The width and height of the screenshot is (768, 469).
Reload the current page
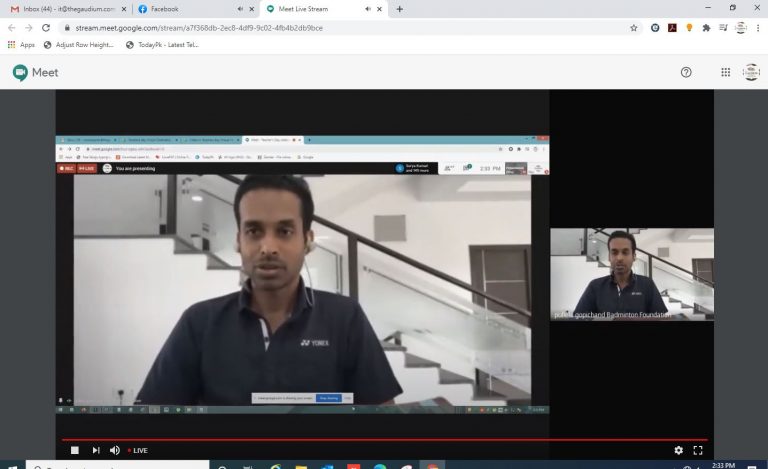coord(46,28)
